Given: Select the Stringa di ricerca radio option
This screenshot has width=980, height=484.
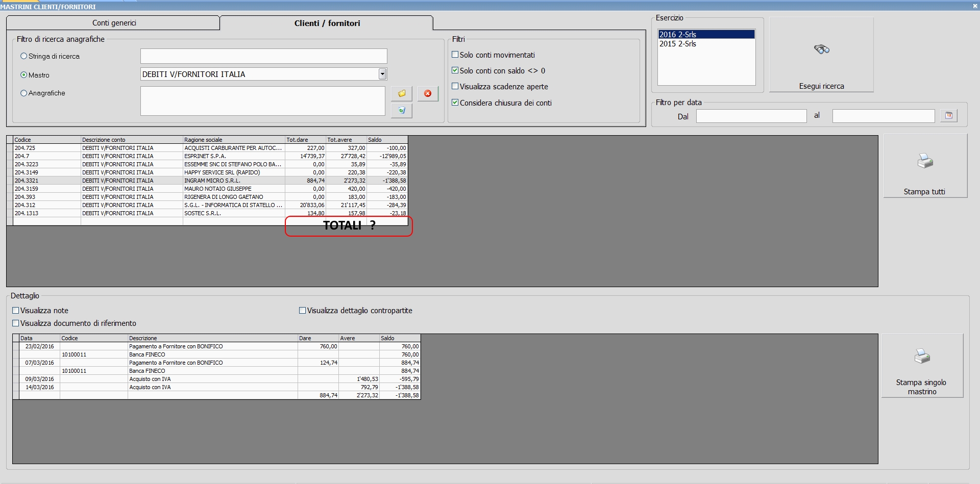Looking at the screenshot, I should click(x=23, y=56).
